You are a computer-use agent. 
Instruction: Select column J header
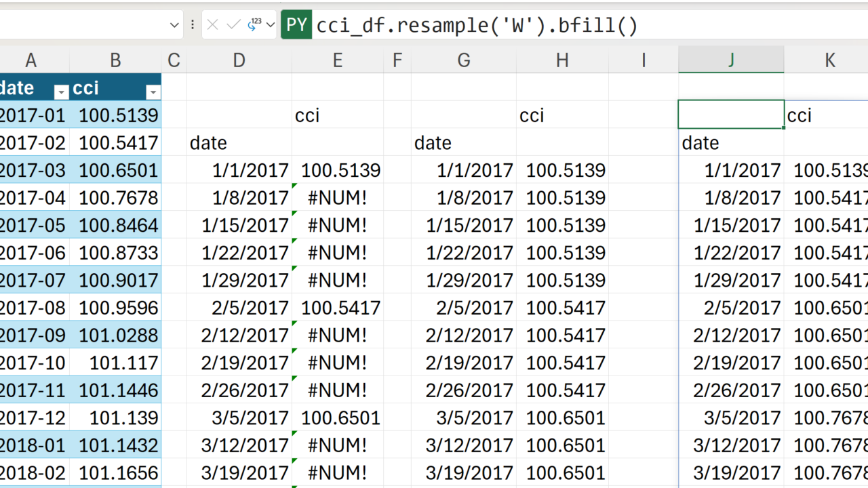[731, 60]
